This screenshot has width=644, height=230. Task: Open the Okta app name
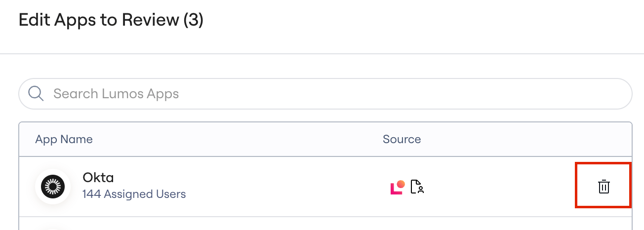pyautogui.click(x=98, y=177)
